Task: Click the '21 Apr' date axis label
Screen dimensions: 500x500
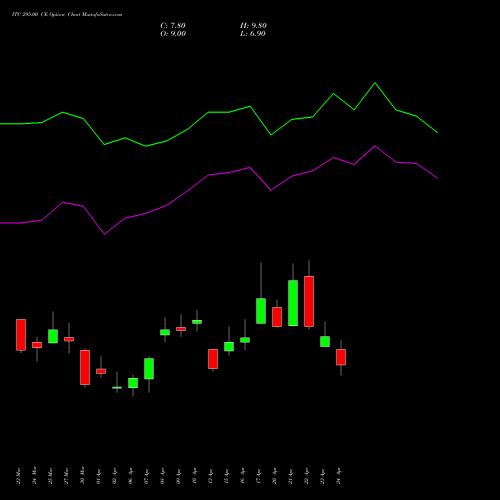Action: [290, 476]
